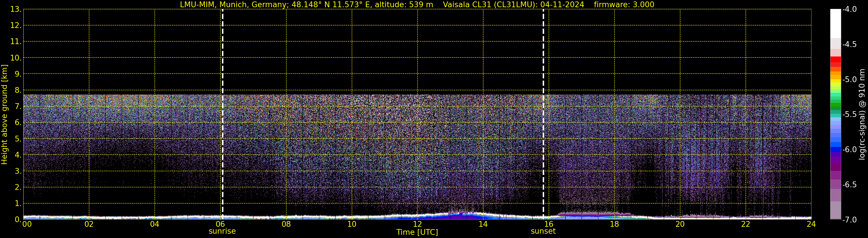The image size is (868, 238).
Task: Click the height-axis tick label '6.'
Action: (x=18, y=122)
